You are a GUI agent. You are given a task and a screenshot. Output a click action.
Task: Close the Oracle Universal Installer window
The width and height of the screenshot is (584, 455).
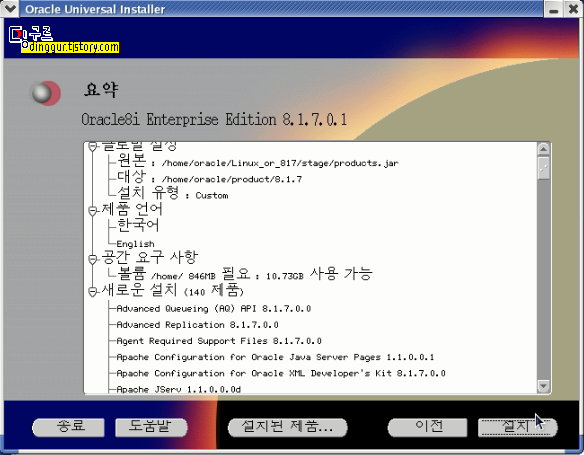pyautogui.click(x=574, y=9)
